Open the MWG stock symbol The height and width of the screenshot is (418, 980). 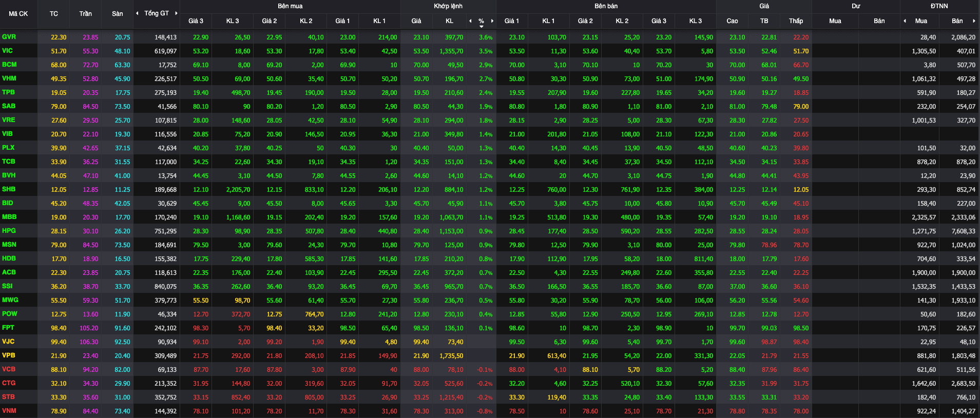point(10,300)
